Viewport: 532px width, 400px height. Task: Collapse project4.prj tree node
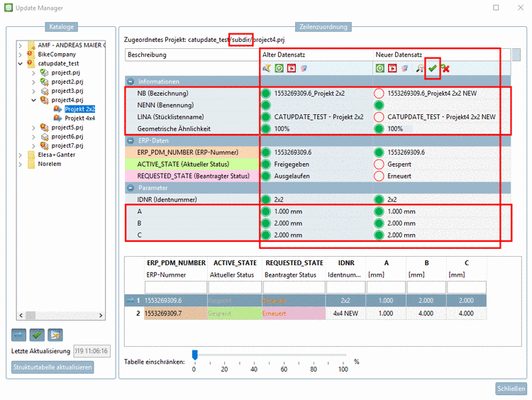pyautogui.click(x=33, y=100)
